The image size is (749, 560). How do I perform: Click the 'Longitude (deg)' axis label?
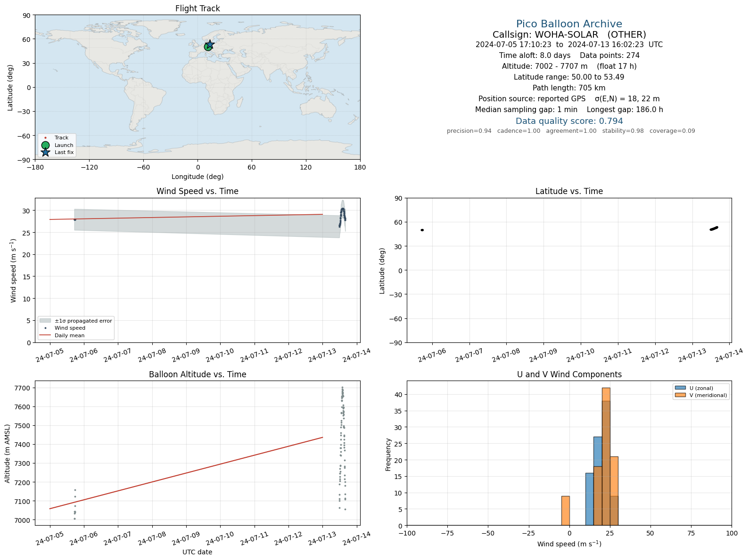coord(198,177)
